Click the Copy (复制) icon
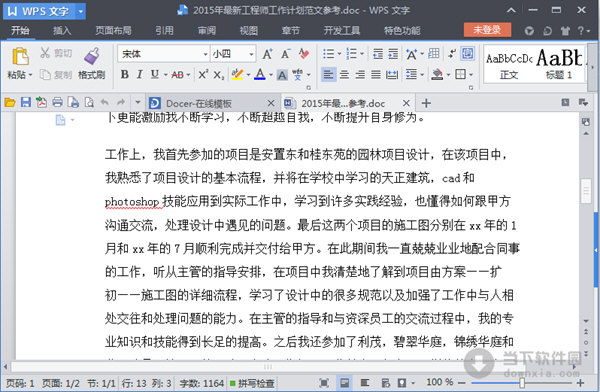The height and width of the screenshot is (392, 600). tap(45, 75)
